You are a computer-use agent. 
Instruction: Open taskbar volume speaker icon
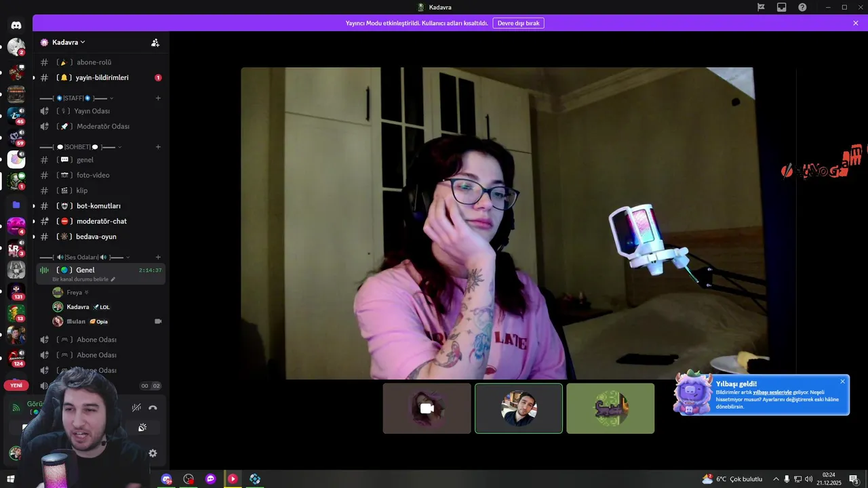pos(808,479)
